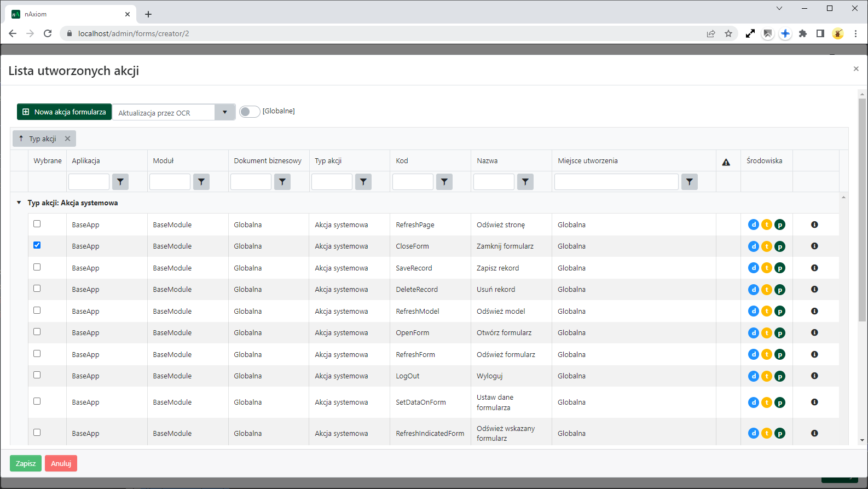The image size is (868, 489).
Task: Collapse the Typ akcji: Akcja systemowa group
Action: click(x=19, y=203)
